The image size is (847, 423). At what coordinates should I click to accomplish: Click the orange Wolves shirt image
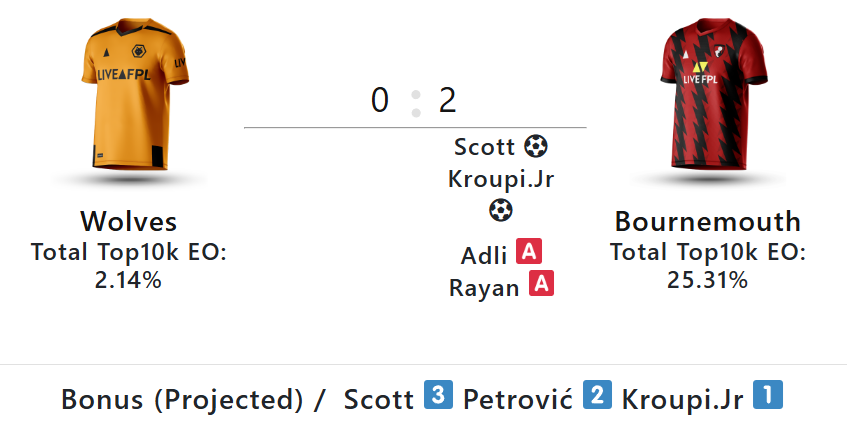click(x=128, y=98)
